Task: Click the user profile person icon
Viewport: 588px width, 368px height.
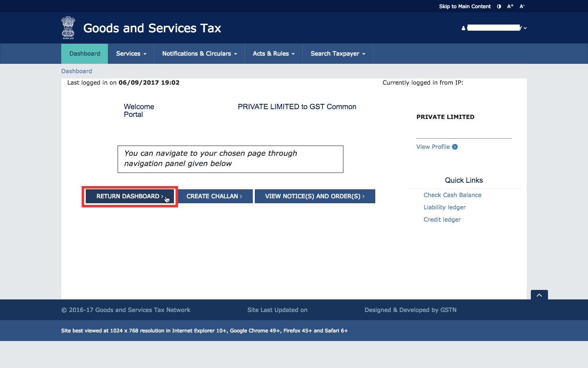Action: tap(463, 28)
